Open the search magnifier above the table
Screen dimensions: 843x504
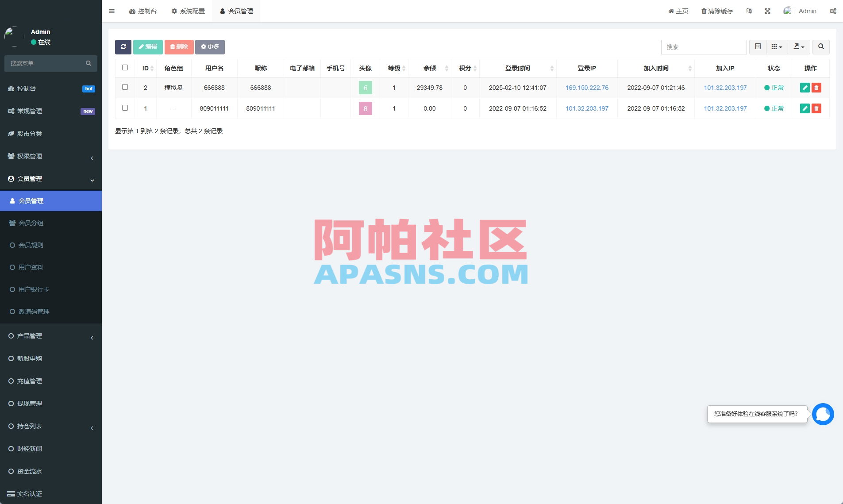point(821,47)
